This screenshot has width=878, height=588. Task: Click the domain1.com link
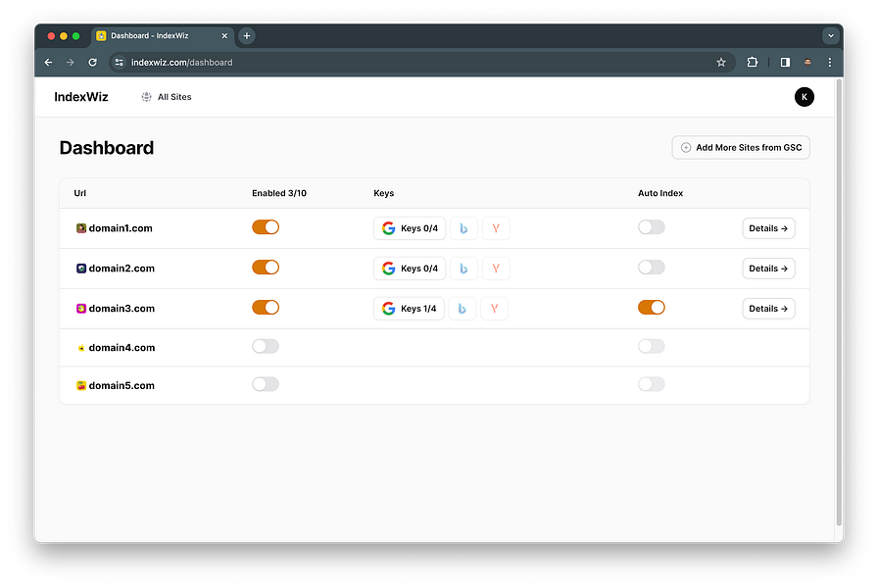tap(121, 228)
